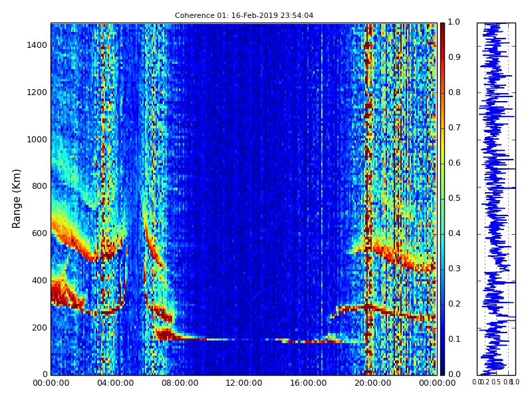This screenshot has width=532, height=399.
Task: Click the colorbar tick label '0.5'
Action: (454, 198)
